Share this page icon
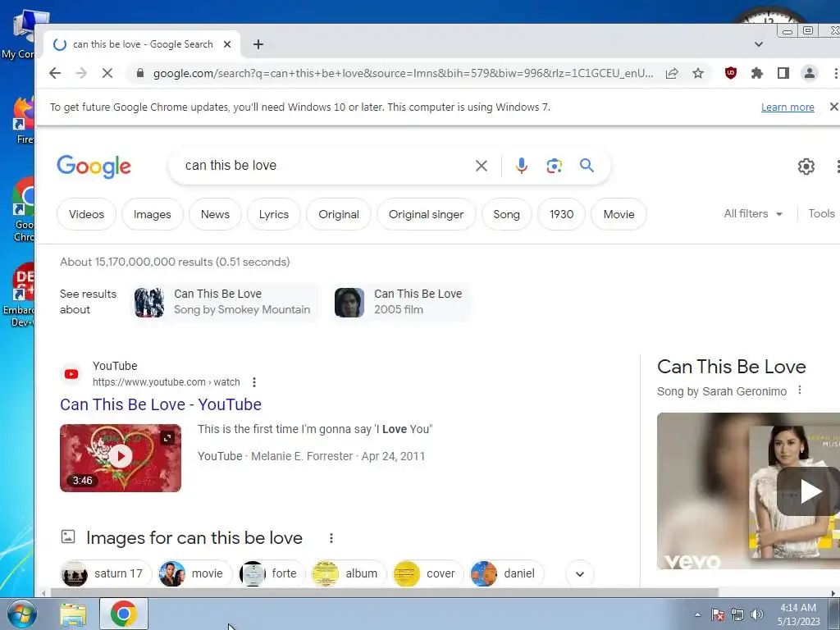The height and width of the screenshot is (630, 840). 672,73
